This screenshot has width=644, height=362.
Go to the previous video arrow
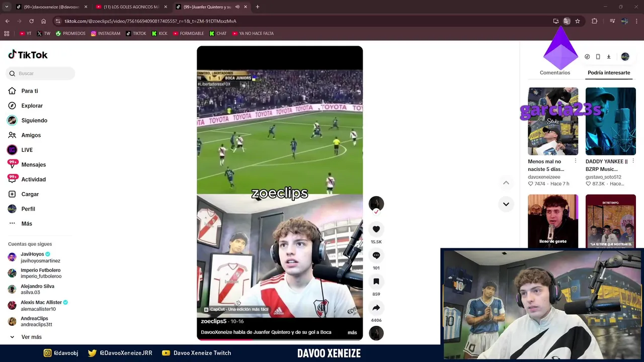point(506,183)
